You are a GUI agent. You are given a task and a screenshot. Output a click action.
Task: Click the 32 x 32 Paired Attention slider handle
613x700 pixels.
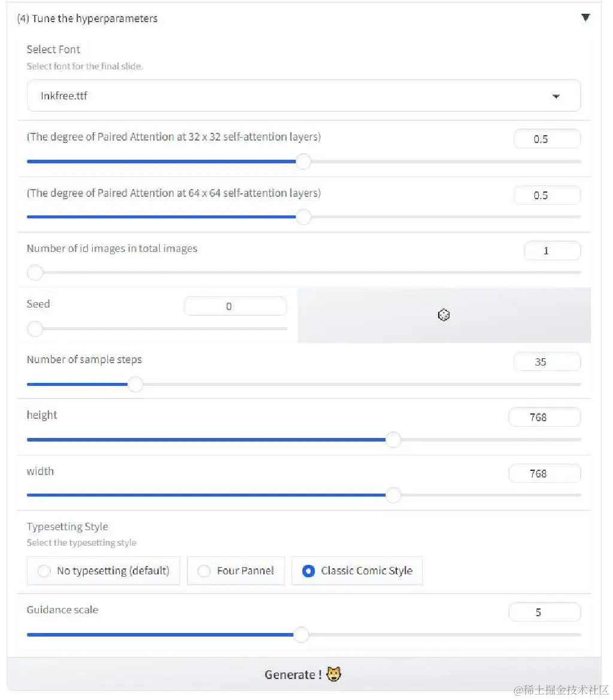(x=304, y=162)
